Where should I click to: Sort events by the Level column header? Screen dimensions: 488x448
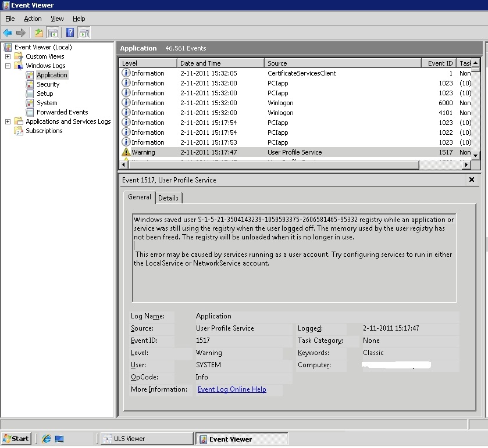coord(148,63)
